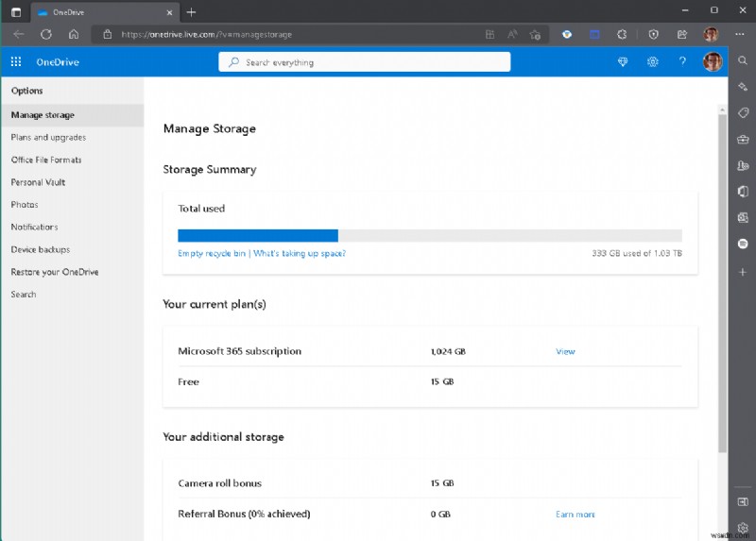Open Edge settings and more menu
This screenshot has height=541, width=756.
coord(740,34)
